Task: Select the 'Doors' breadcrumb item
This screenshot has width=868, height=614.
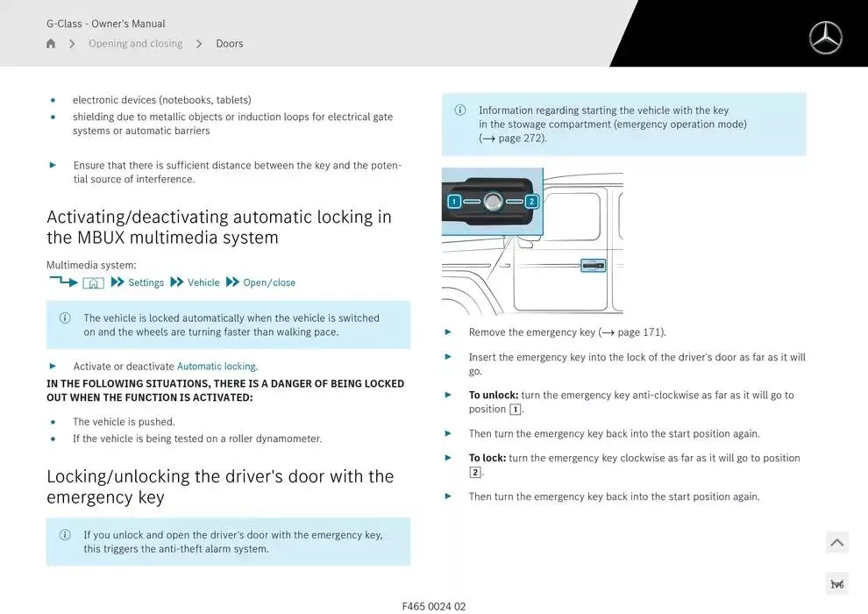Action: pyautogui.click(x=230, y=44)
